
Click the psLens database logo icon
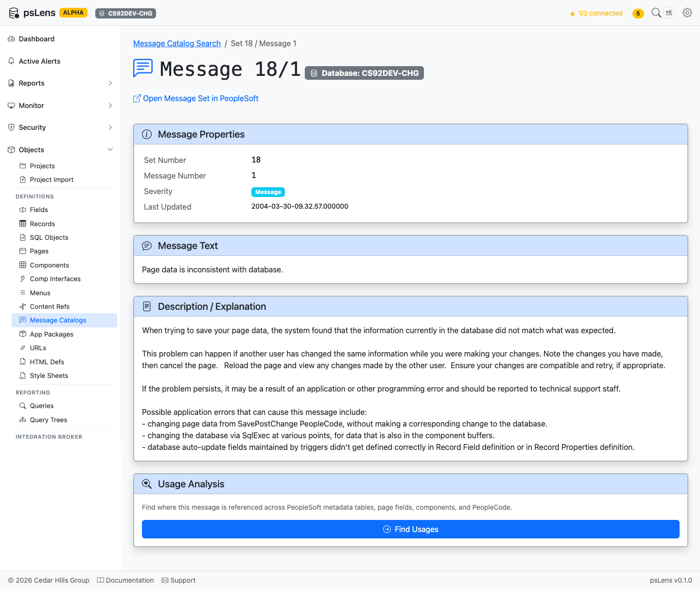(x=14, y=13)
